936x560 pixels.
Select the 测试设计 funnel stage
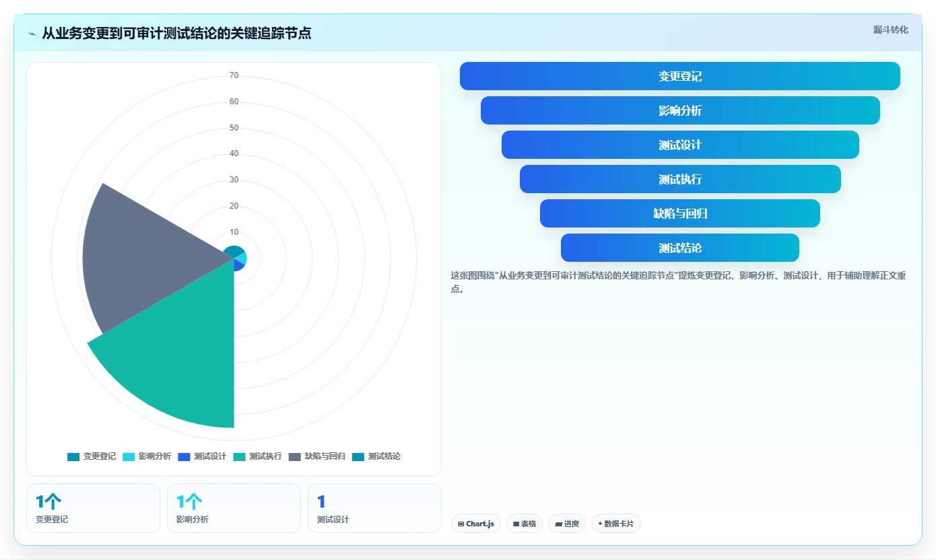coord(680,145)
